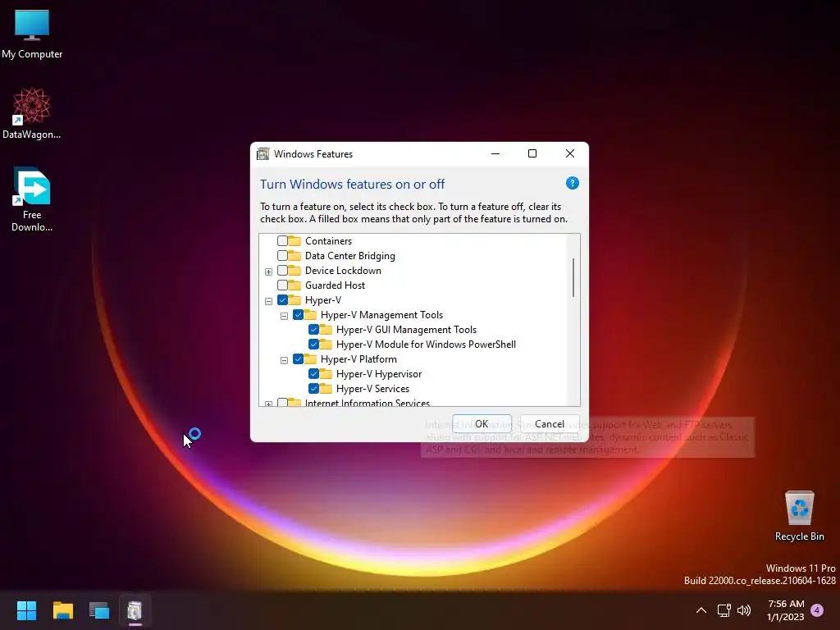The image size is (840, 630).
Task: Click the Hyper-V Management Tools folder icon
Action: (x=310, y=314)
